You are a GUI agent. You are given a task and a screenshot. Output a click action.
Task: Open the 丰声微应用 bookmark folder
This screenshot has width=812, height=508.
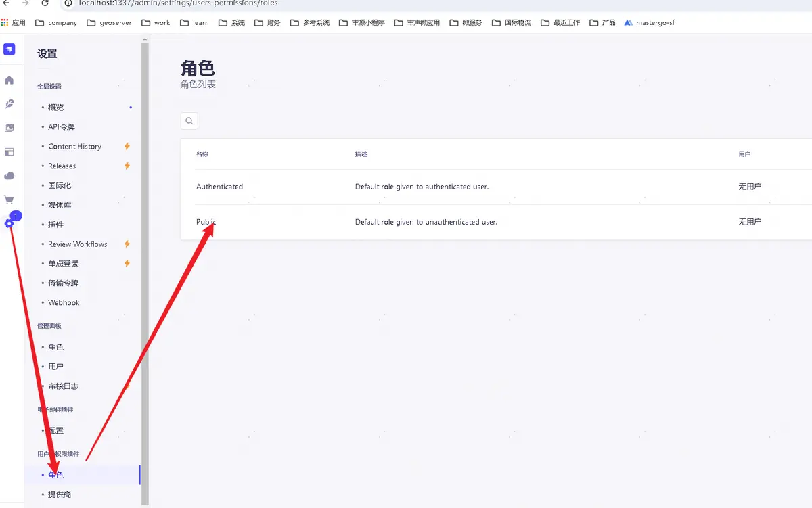point(417,22)
